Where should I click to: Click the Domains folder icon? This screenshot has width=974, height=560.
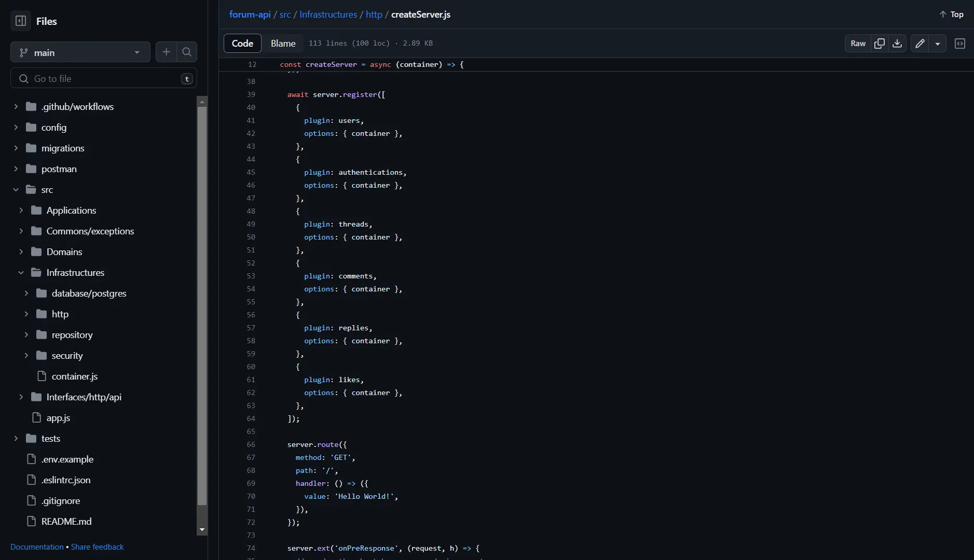(36, 251)
